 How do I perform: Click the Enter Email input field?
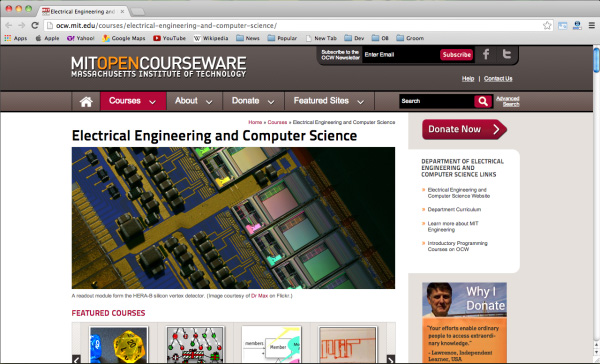tap(400, 55)
